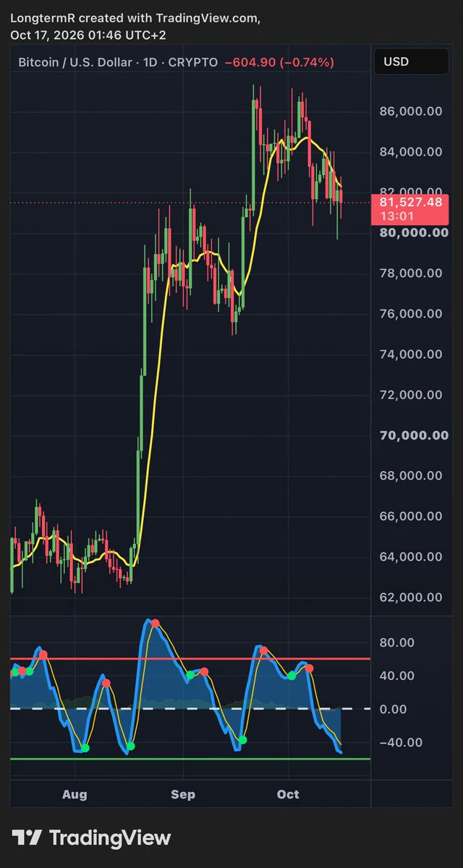This screenshot has width=463, height=868.
Task: Click the last green dot on the oscillator
Action: pos(292,676)
